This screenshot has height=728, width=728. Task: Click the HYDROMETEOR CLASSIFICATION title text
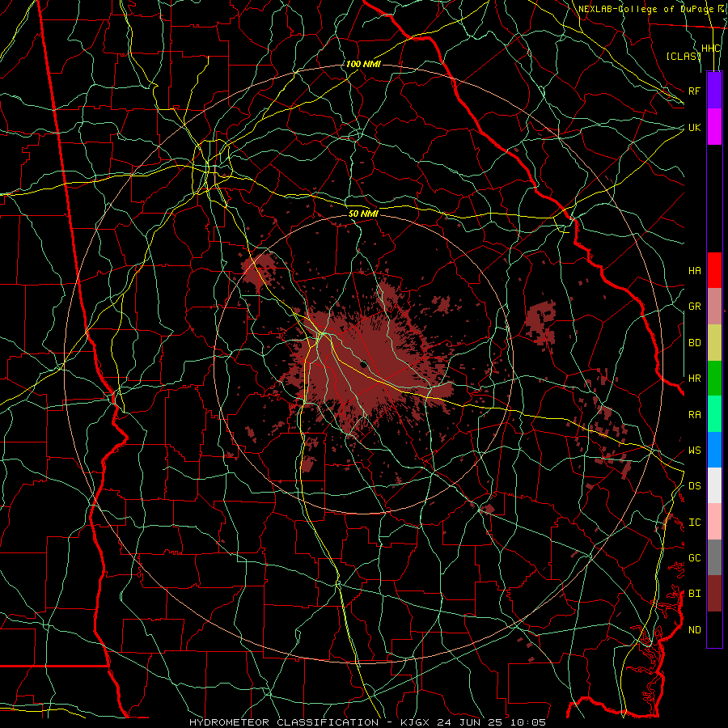point(284,722)
